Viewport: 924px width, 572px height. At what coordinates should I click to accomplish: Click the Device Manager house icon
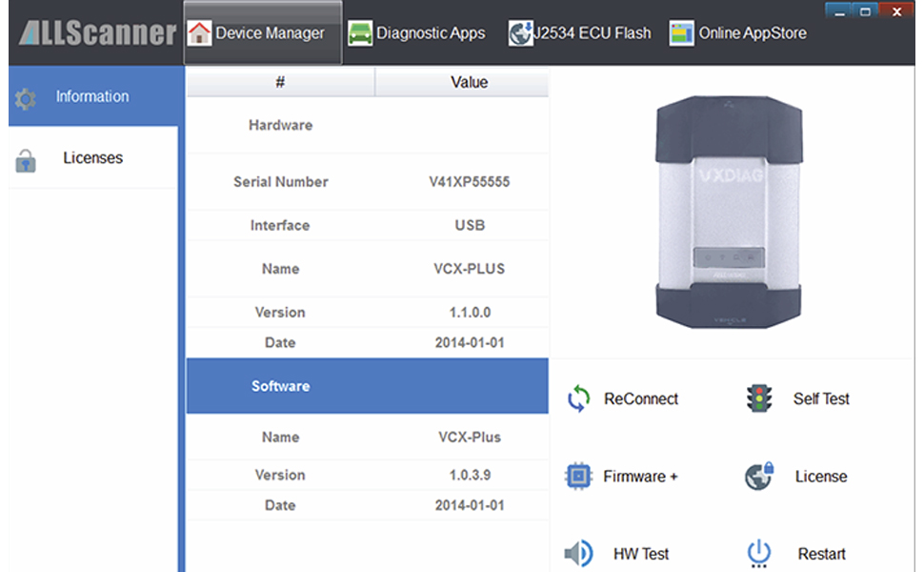(199, 33)
